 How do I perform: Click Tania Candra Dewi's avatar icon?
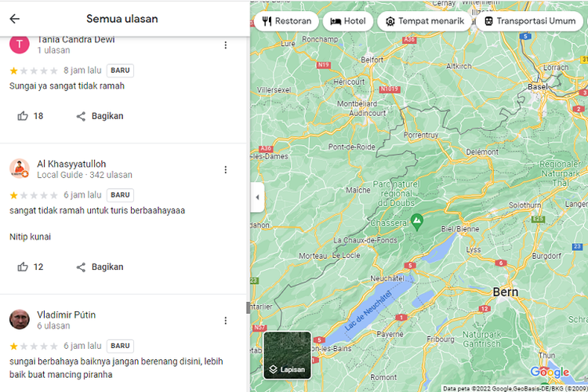click(20, 44)
